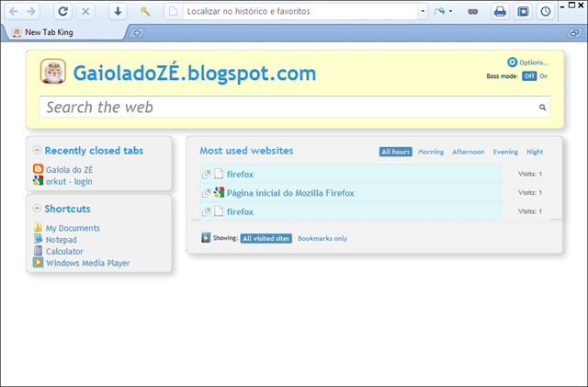Click the Windows Media Player icon

[38, 262]
